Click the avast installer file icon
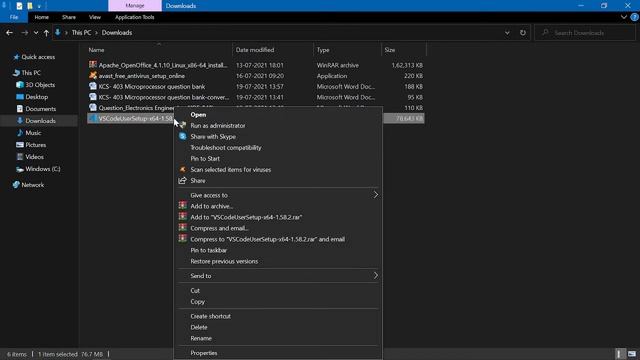 pos(93,76)
